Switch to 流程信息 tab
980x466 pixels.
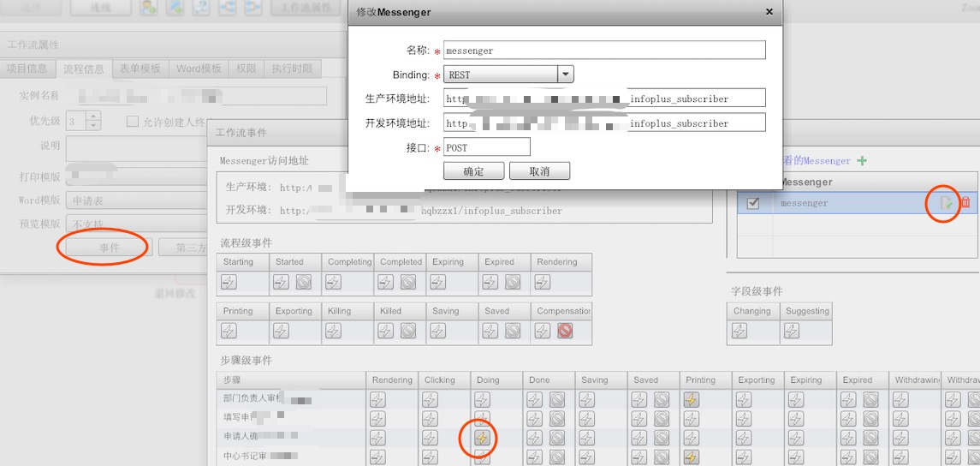coord(84,69)
